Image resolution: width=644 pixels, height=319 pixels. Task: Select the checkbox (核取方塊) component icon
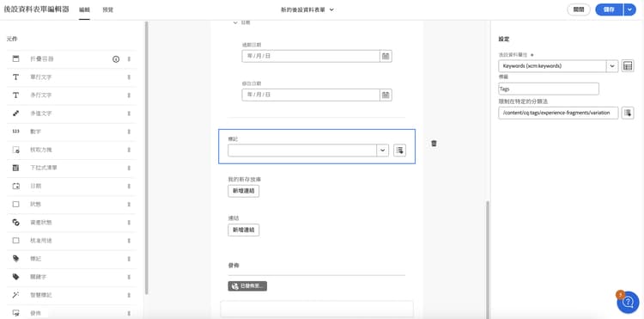point(16,150)
